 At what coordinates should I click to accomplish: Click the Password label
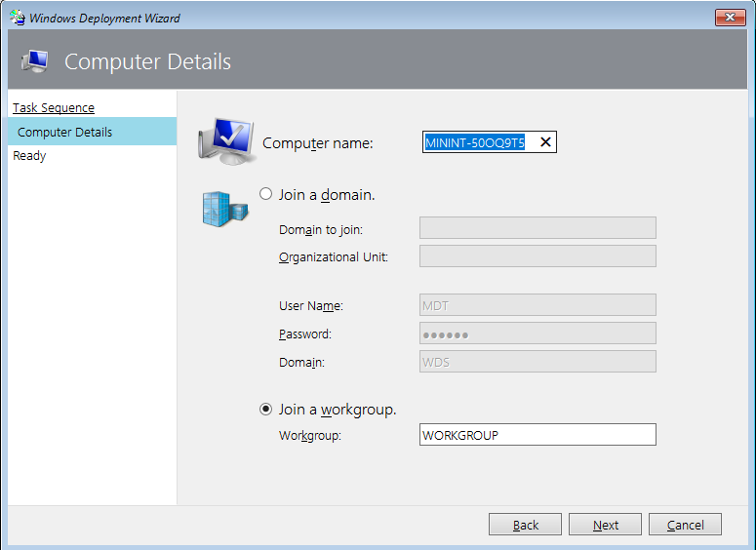[304, 334]
